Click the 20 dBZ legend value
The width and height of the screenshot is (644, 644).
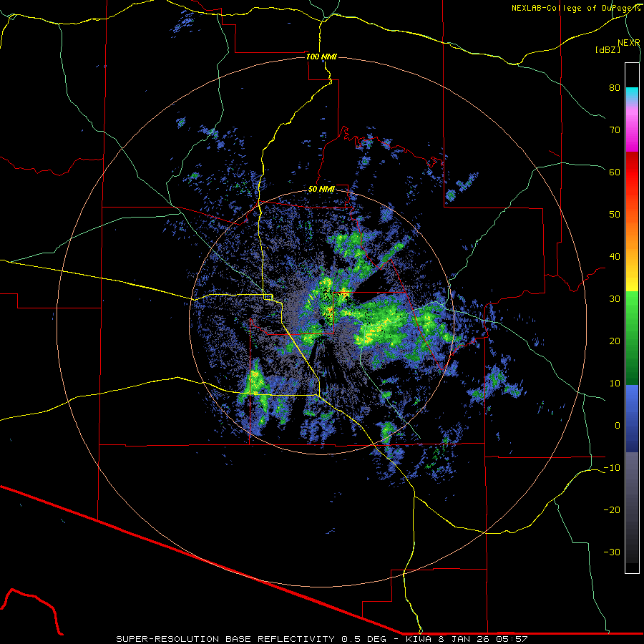click(615, 341)
